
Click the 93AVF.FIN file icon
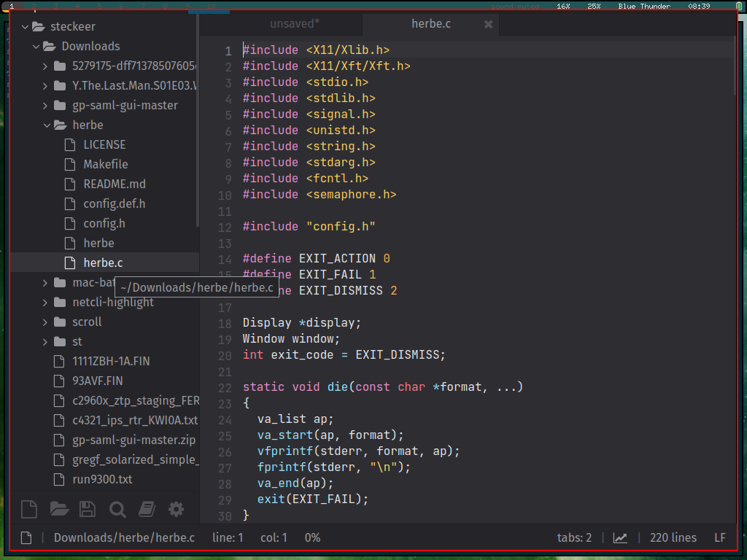tap(59, 381)
